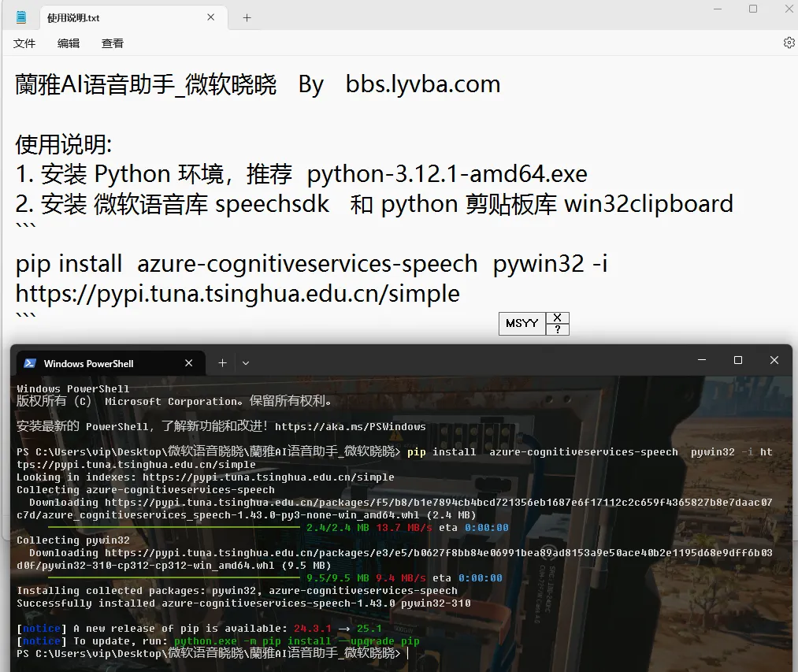Open the 文件 menu
This screenshot has height=672, width=798.
[x=24, y=43]
